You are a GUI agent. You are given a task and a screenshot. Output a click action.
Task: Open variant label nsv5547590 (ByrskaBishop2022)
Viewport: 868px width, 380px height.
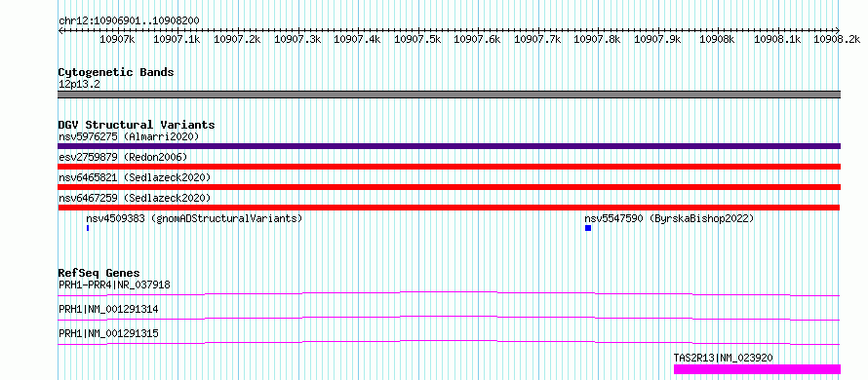pyautogui.click(x=669, y=218)
